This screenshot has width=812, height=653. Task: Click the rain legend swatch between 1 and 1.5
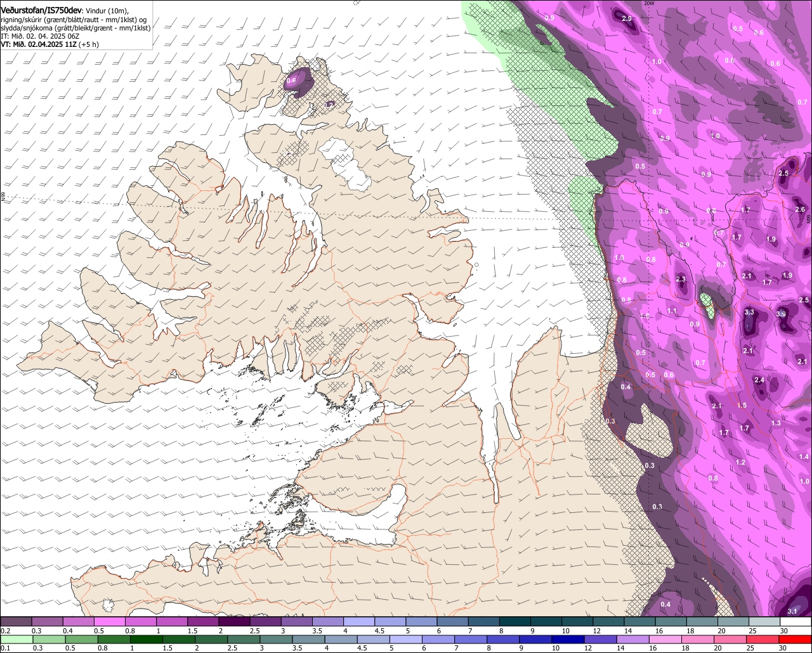pyautogui.click(x=147, y=639)
